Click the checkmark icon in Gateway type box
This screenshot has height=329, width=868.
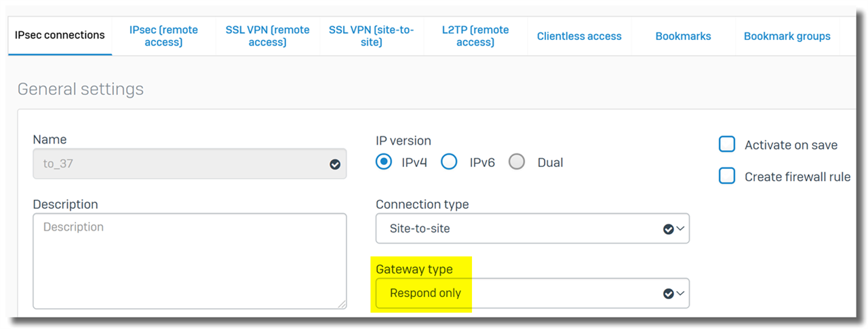668,294
